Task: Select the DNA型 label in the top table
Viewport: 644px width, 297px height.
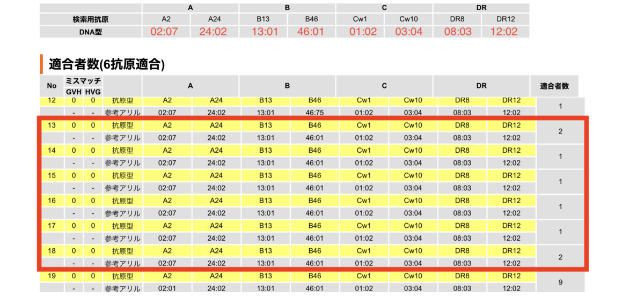Action: 91,32
